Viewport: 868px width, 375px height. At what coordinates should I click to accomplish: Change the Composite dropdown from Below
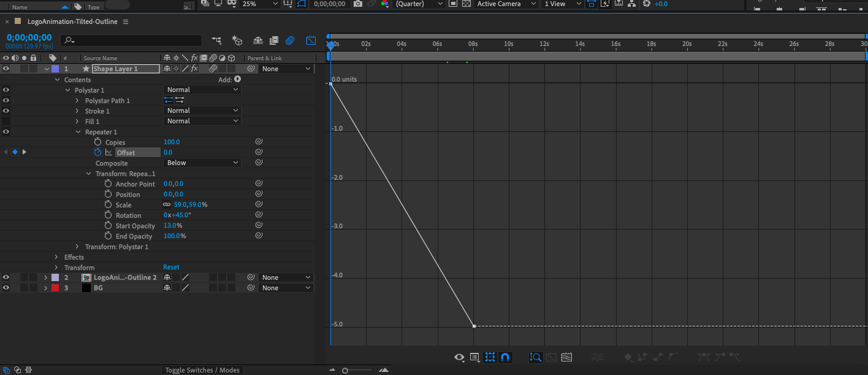[x=202, y=162]
